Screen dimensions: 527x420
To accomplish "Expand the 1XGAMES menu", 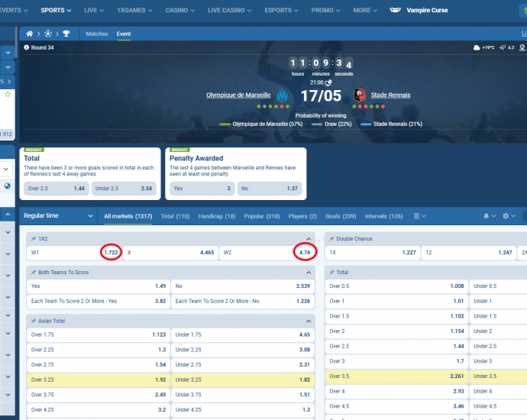I will click(x=134, y=11).
